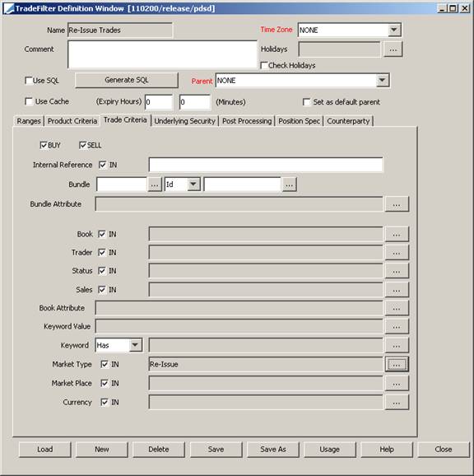Click second Bundle ellipsis button after Id
The image size is (474, 476).
tap(289, 184)
